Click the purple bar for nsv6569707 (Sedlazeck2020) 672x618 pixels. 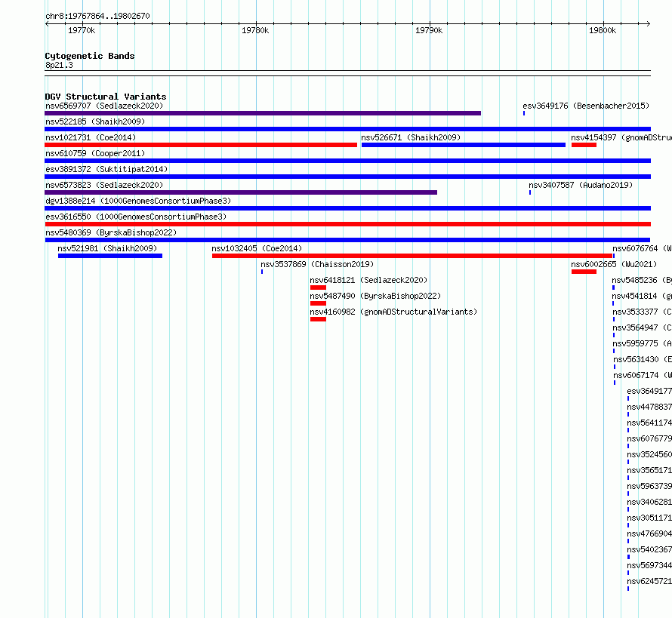coord(263,113)
